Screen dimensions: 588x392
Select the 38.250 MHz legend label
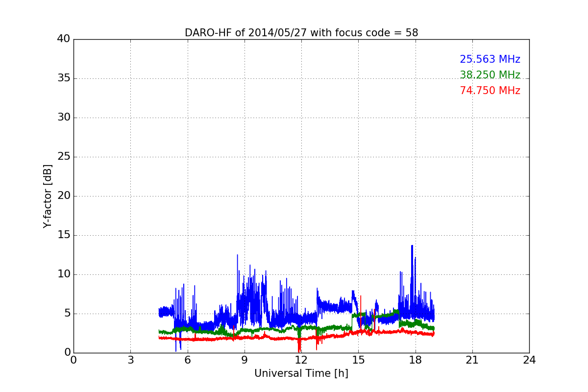pyautogui.click(x=490, y=75)
